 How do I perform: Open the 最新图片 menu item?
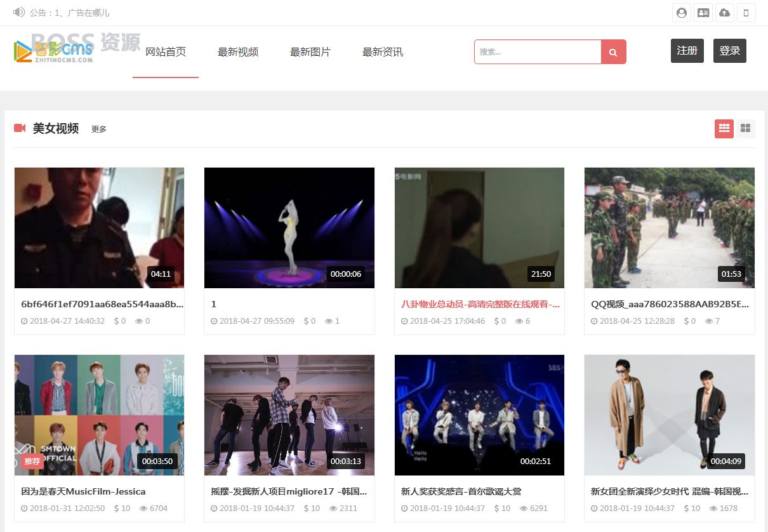(x=310, y=52)
